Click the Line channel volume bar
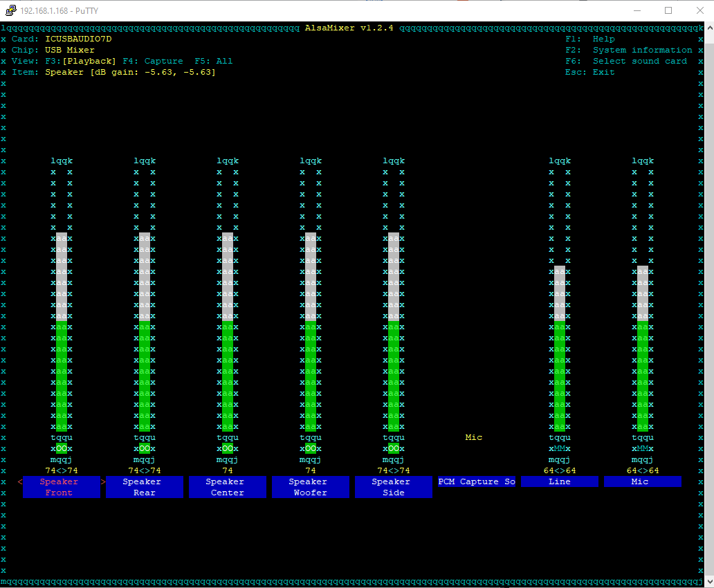Image resolution: width=714 pixels, height=588 pixels. pyautogui.click(x=560, y=349)
